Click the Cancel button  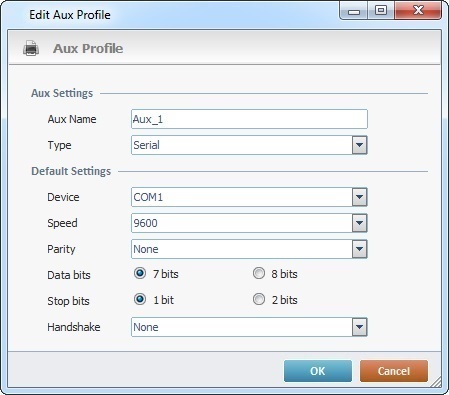pyautogui.click(x=394, y=371)
